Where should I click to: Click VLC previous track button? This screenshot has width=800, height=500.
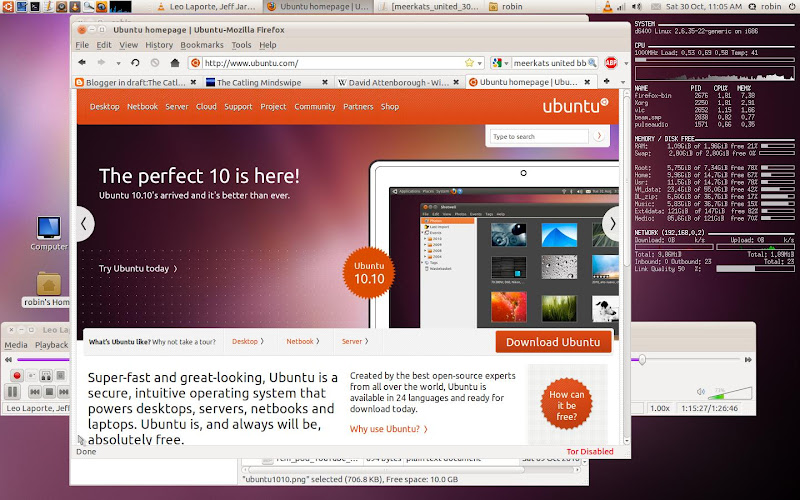click(x=35, y=392)
